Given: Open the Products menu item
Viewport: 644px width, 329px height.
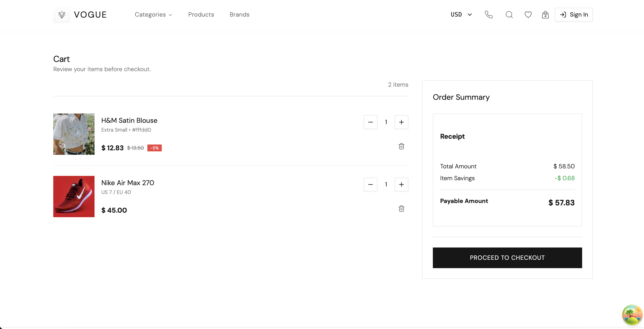Looking at the screenshot, I should click(201, 14).
